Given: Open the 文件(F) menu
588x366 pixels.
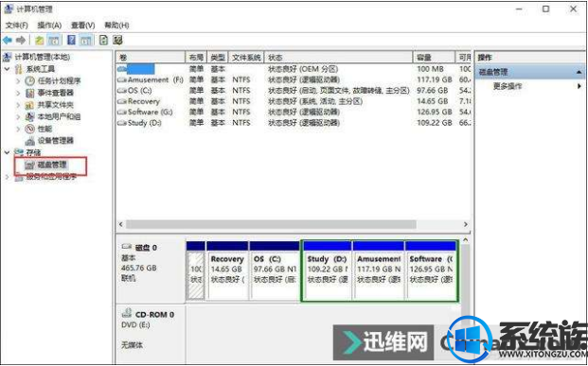Looking at the screenshot, I should (x=17, y=26).
